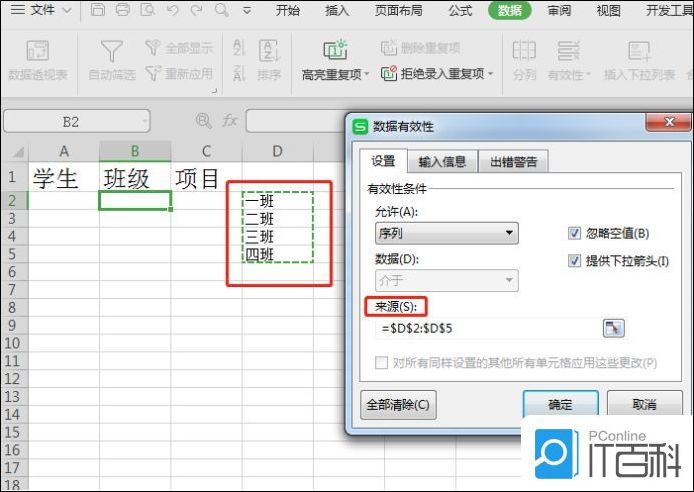
Task: Open the Name Box B2 dropdown
Action: [x=144, y=121]
